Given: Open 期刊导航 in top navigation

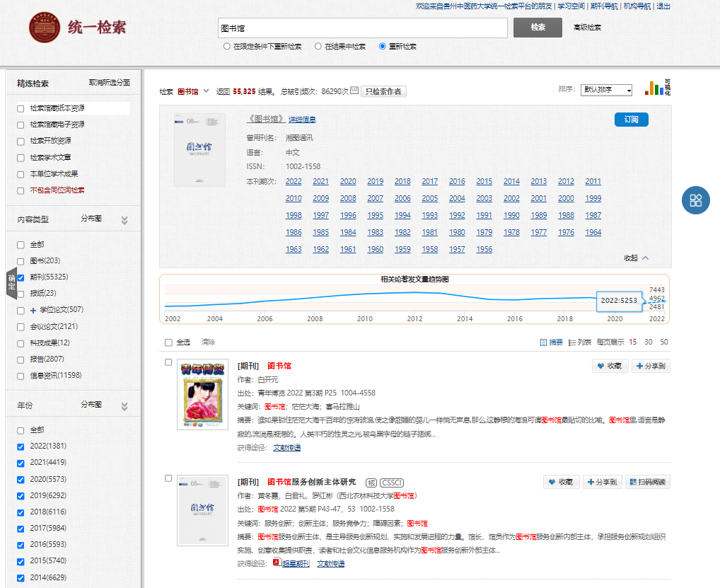Looking at the screenshot, I should 603,6.
